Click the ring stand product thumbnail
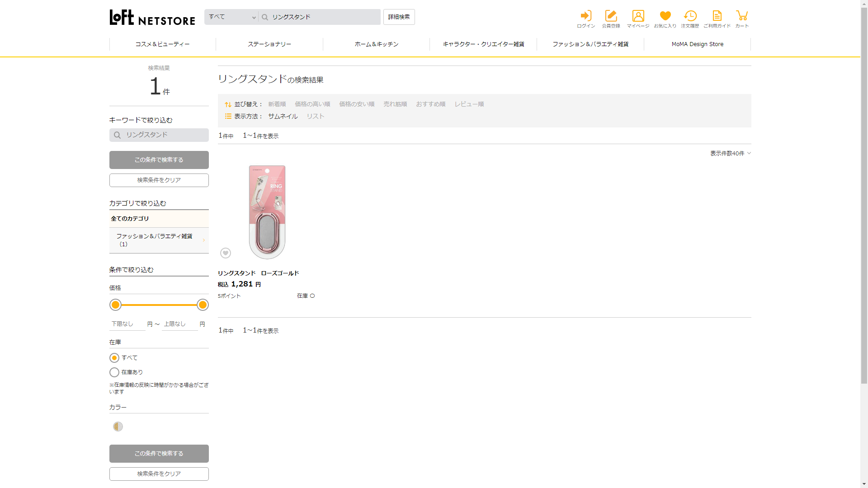The height and width of the screenshot is (488, 868). pyautogui.click(x=267, y=211)
